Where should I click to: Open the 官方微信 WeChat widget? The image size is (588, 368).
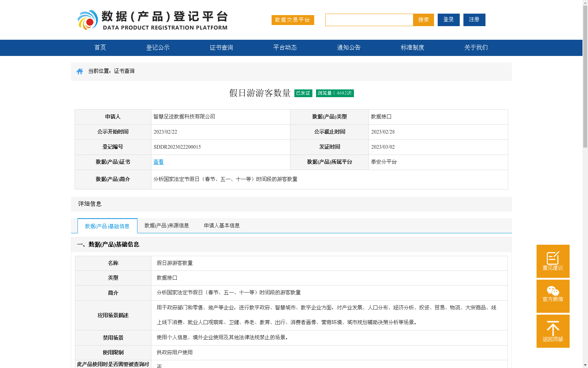(553, 296)
